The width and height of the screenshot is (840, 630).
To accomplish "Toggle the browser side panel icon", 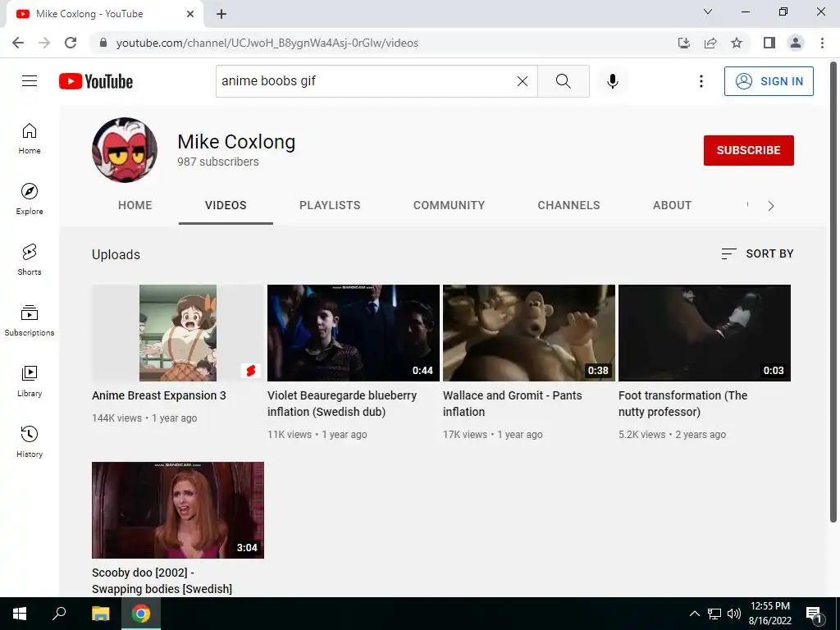I will coord(769,43).
